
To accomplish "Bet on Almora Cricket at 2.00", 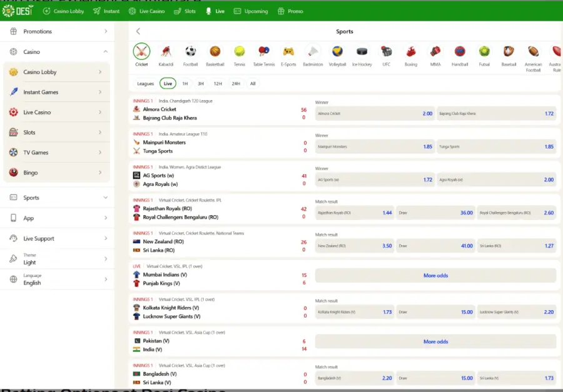I will tap(375, 113).
